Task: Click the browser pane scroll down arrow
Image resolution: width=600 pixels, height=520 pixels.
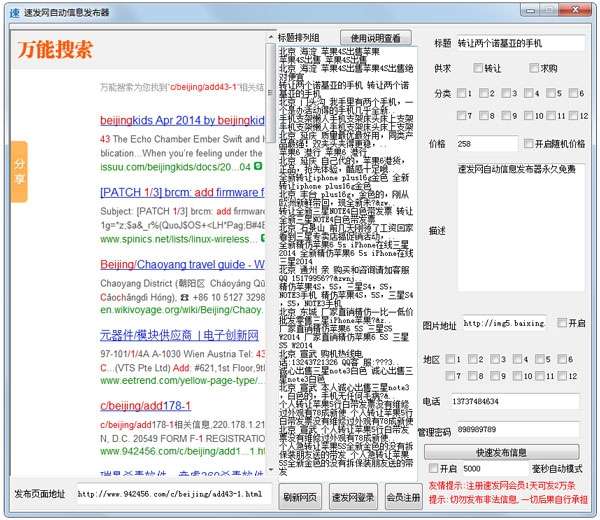Action: coord(271,469)
